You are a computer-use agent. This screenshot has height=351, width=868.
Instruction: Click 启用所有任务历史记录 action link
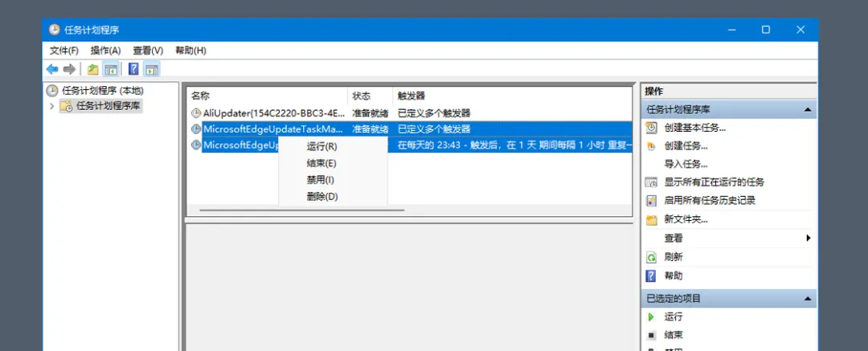point(710,201)
